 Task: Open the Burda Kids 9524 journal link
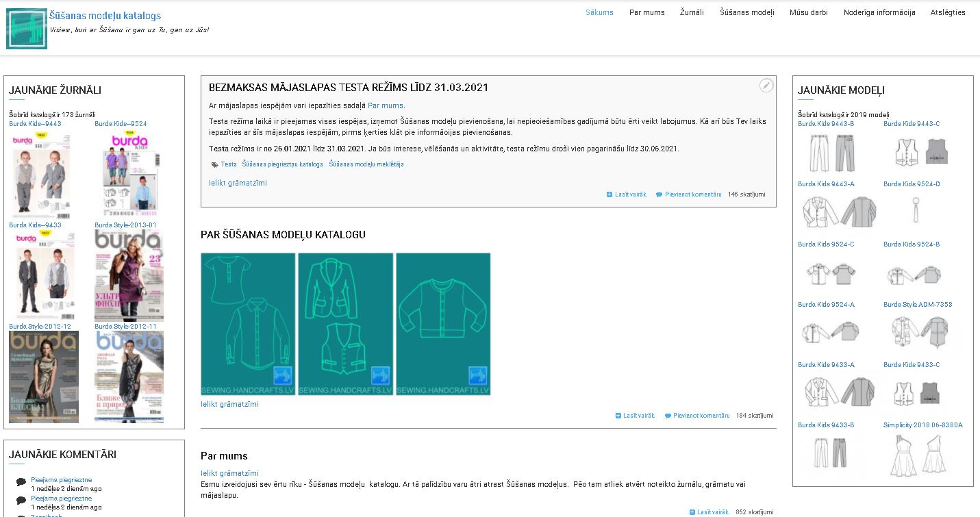pyautogui.click(x=121, y=124)
